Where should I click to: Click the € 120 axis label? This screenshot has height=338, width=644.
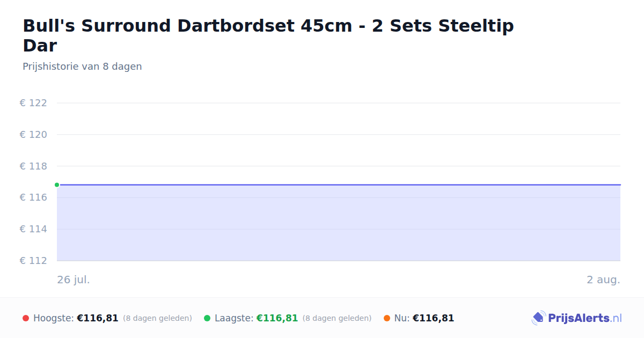point(33,135)
